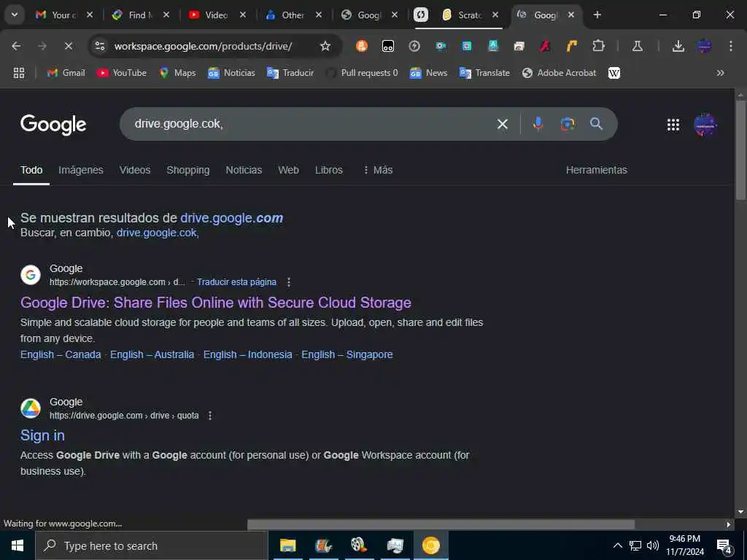Screen dimensions: 747x560
Task: Open the Maps bookmark
Action: pyautogui.click(x=178, y=73)
